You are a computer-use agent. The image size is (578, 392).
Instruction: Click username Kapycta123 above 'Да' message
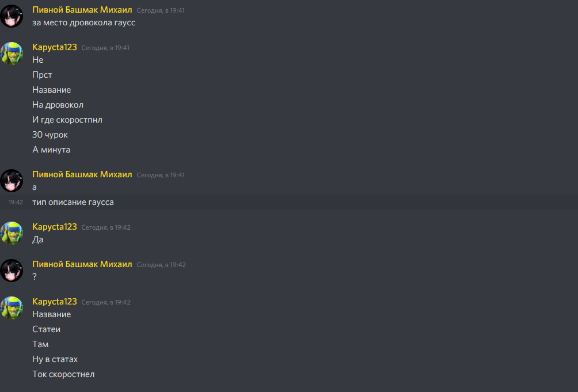pos(55,227)
